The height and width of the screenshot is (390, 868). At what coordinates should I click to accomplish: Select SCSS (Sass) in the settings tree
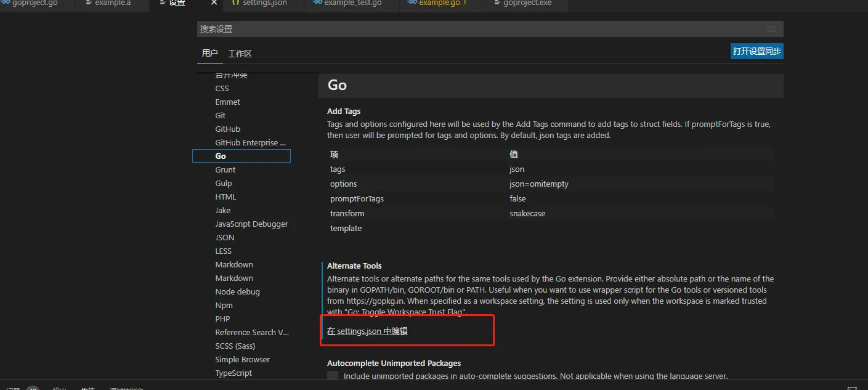pos(235,346)
